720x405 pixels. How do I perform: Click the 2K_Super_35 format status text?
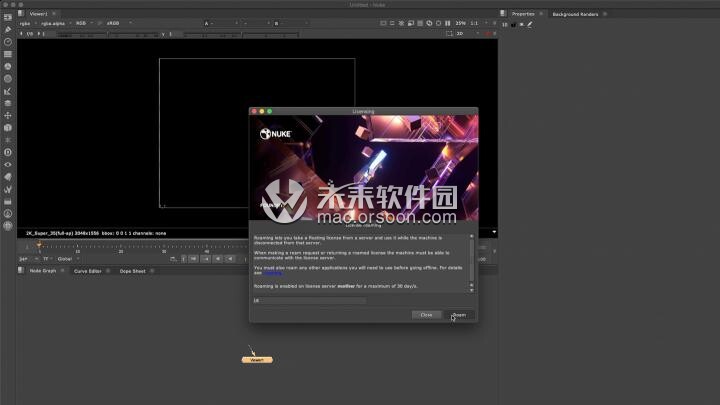tap(62, 233)
